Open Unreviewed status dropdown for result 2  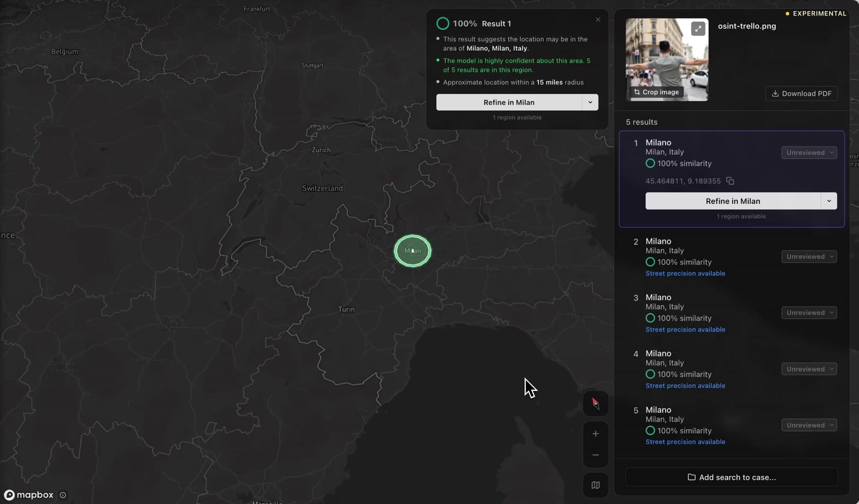pyautogui.click(x=809, y=256)
